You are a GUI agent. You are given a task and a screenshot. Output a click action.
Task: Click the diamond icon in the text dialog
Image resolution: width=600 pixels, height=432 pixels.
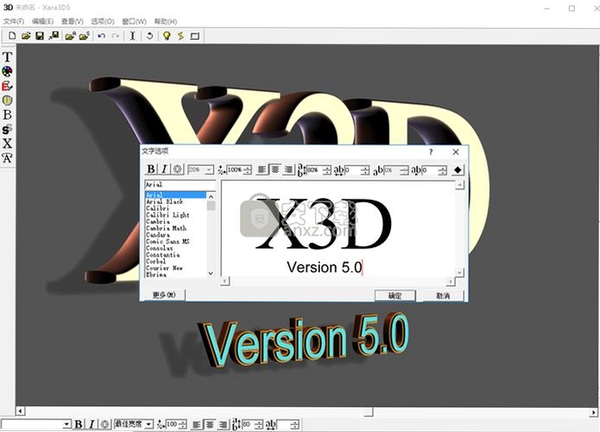coord(457,170)
